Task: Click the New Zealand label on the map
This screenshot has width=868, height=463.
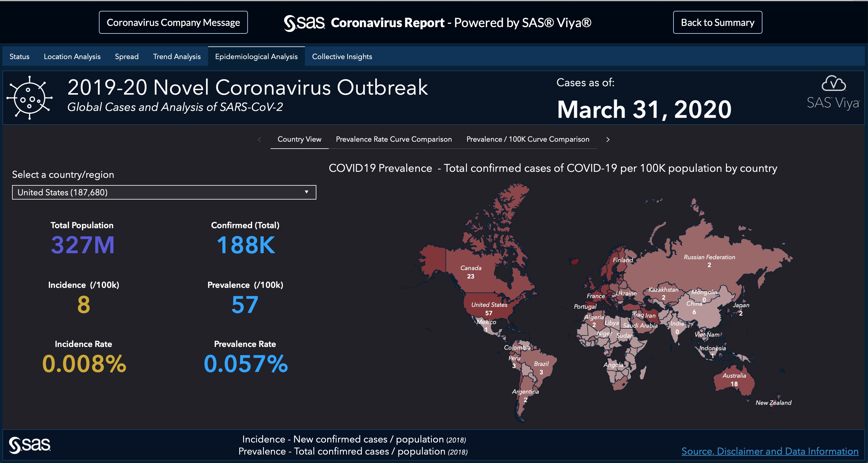Action: (773, 402)
